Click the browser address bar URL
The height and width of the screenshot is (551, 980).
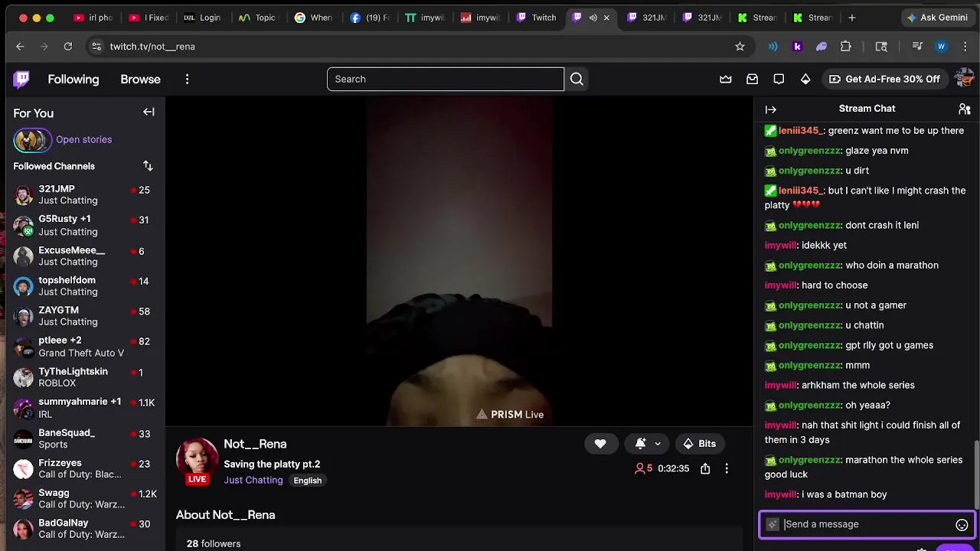click(x=152, y=47)
